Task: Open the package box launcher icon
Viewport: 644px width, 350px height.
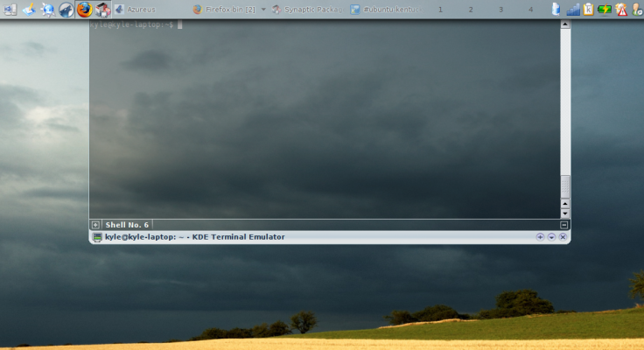Action: pyautogui.click(x=102, y=10)
